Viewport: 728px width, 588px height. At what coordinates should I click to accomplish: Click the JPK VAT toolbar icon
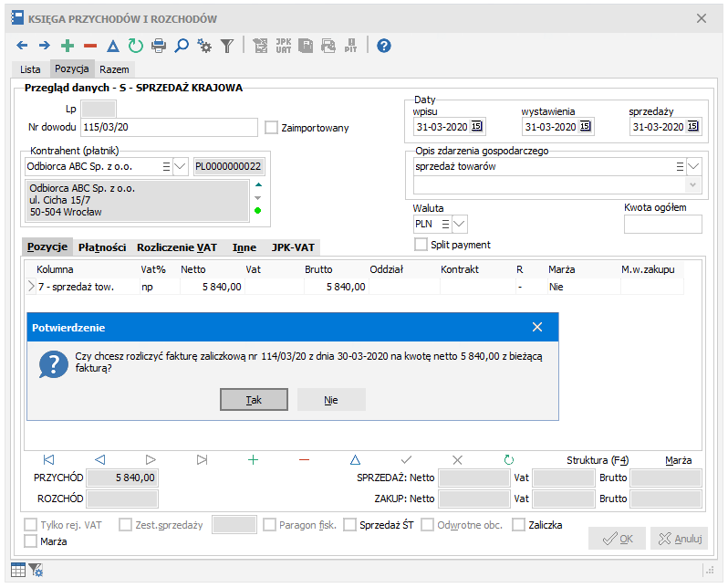tap(283, 46)
